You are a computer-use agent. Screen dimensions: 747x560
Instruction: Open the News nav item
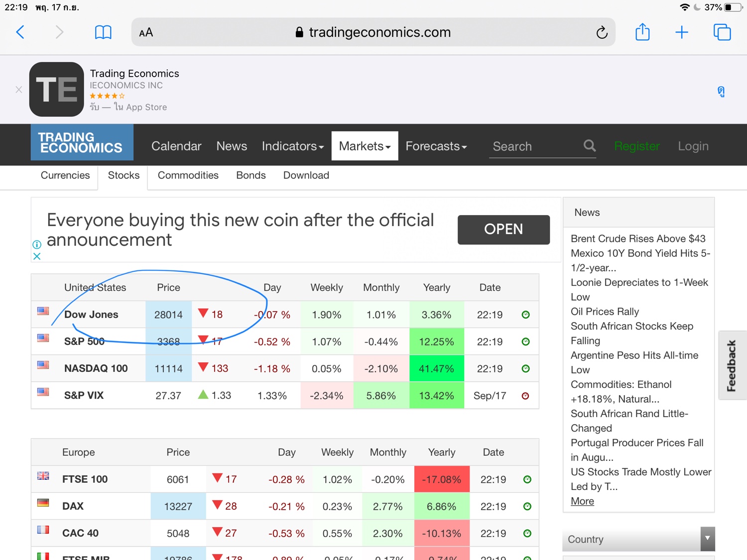(x=232, y=146)
